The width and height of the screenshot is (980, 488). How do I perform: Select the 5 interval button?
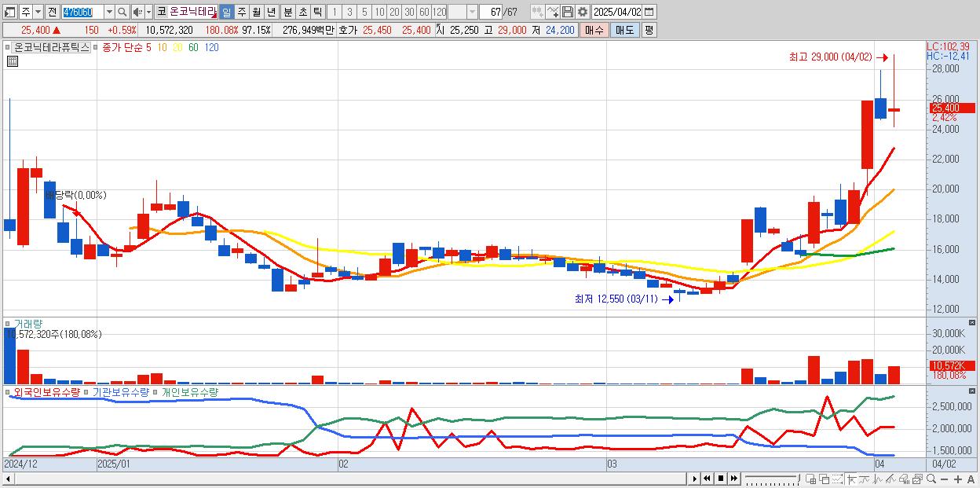point(364,12)
